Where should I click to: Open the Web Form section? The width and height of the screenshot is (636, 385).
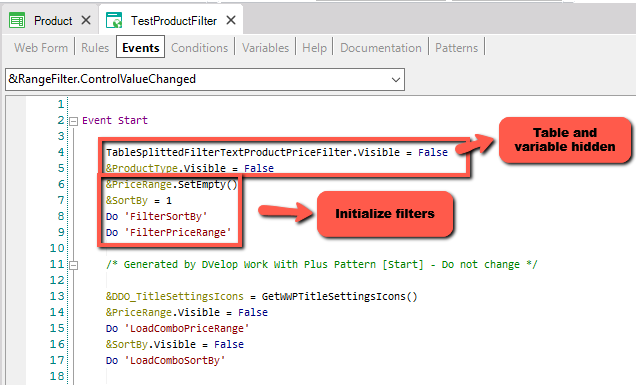tap(41, 47)
